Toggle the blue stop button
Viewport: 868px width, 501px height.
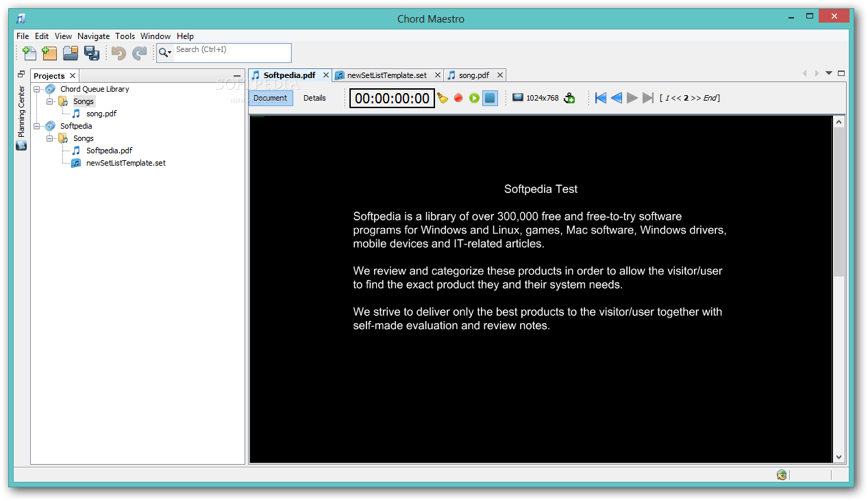(490, 99)
